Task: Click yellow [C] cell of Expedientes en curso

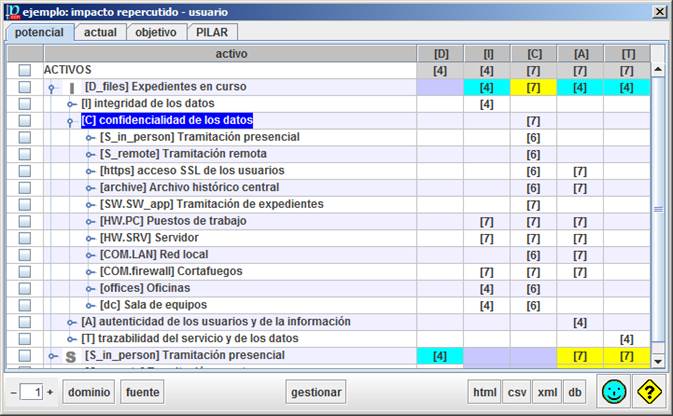Action: pyautogui.click(x=533, y=88)
